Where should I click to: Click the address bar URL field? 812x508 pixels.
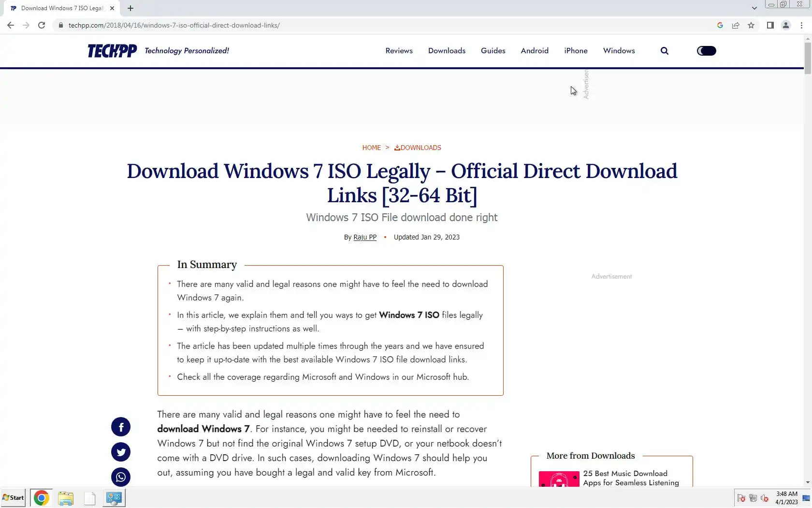(x=387, y=25)
